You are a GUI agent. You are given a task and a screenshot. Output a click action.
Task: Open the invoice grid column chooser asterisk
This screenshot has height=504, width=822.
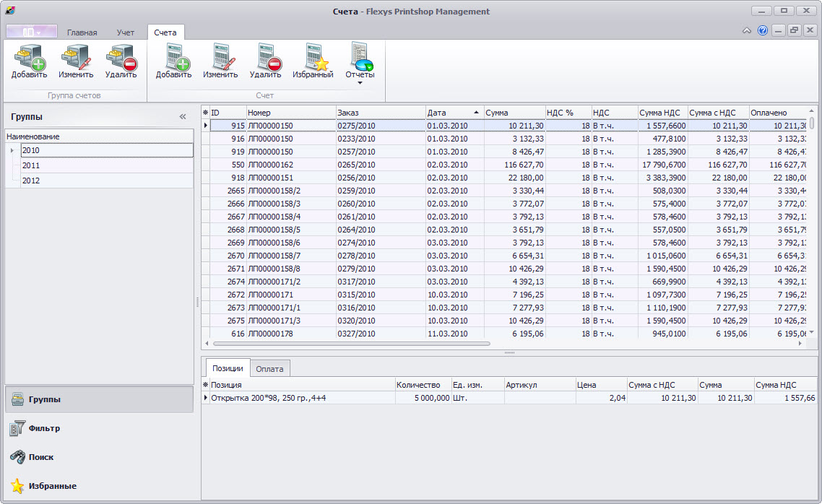pyautogui.click(x=205, y=113)
